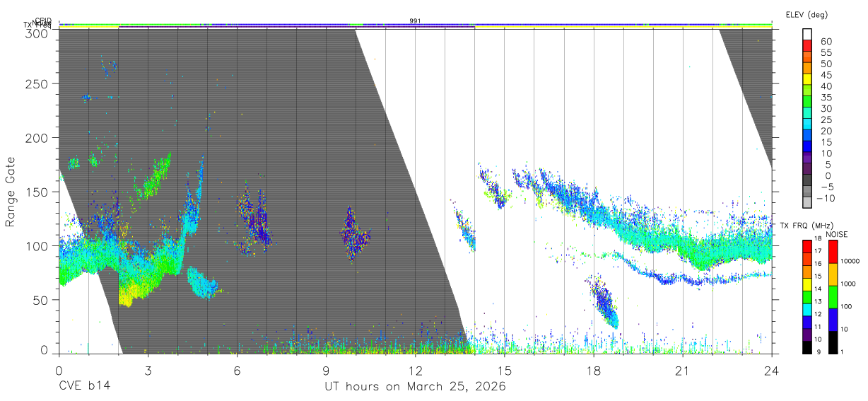This screenshot has height=401, width=868.
Task: Click x-axis hour label "3"
Action: coord(148,371)
